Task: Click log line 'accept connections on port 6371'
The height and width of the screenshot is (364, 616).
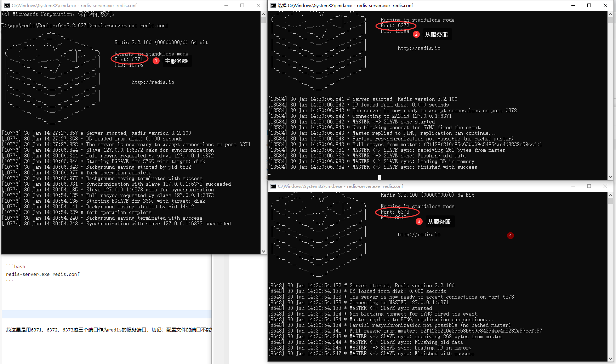Action: click(x=126, y=144)
